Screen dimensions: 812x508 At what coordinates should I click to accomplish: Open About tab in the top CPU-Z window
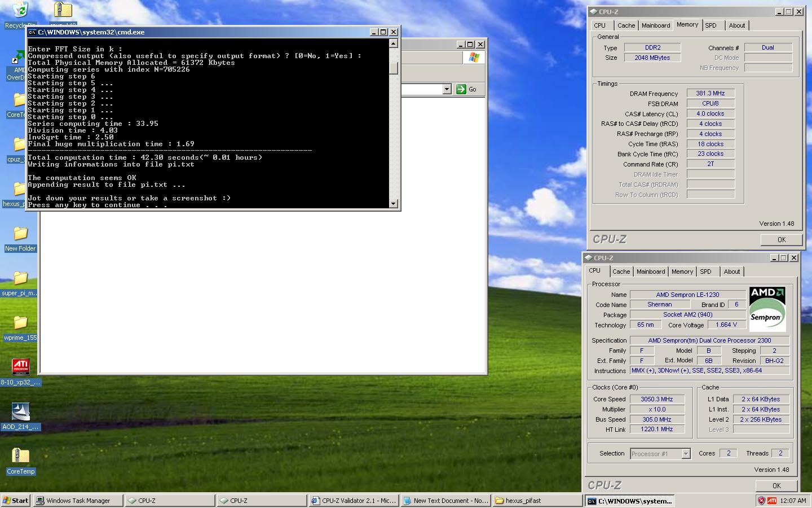736,25
